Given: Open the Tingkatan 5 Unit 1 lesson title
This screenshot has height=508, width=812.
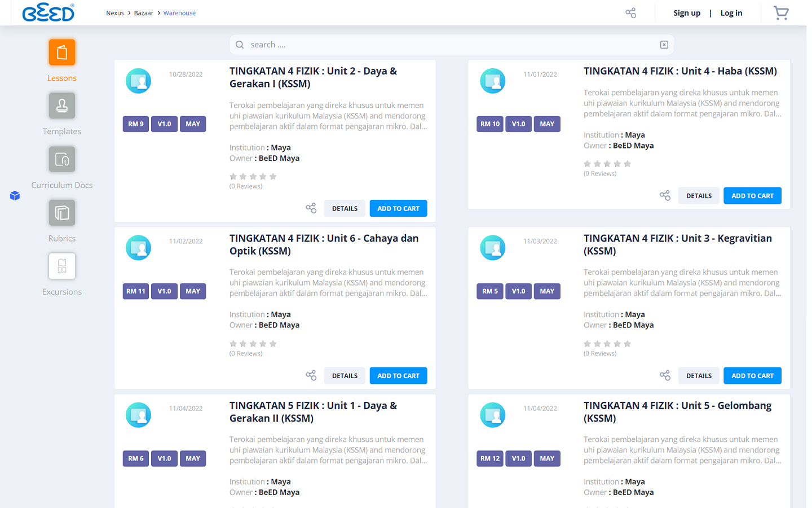Looking at the screenshot, I should click(313, 412).
